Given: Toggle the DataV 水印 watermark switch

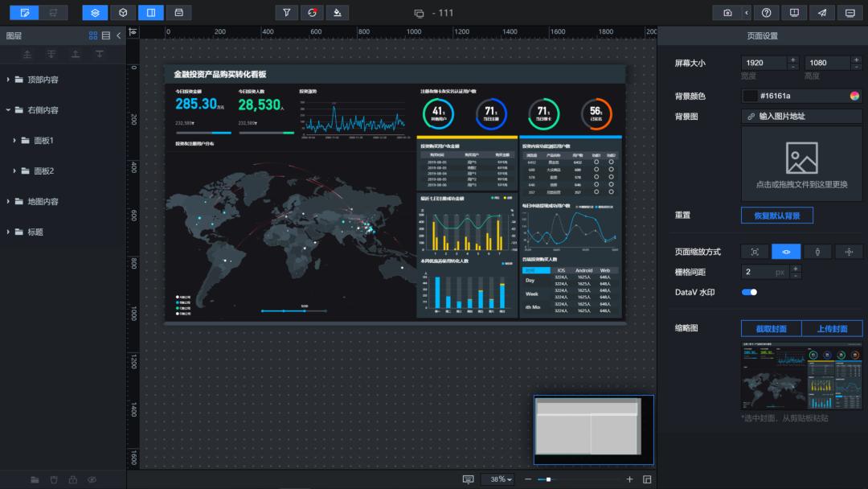Looking at the screenshot, I should coord(749,292).
